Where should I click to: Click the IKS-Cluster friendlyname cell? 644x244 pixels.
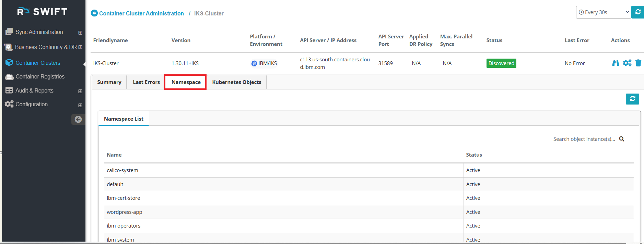click(x=106, y=63)
